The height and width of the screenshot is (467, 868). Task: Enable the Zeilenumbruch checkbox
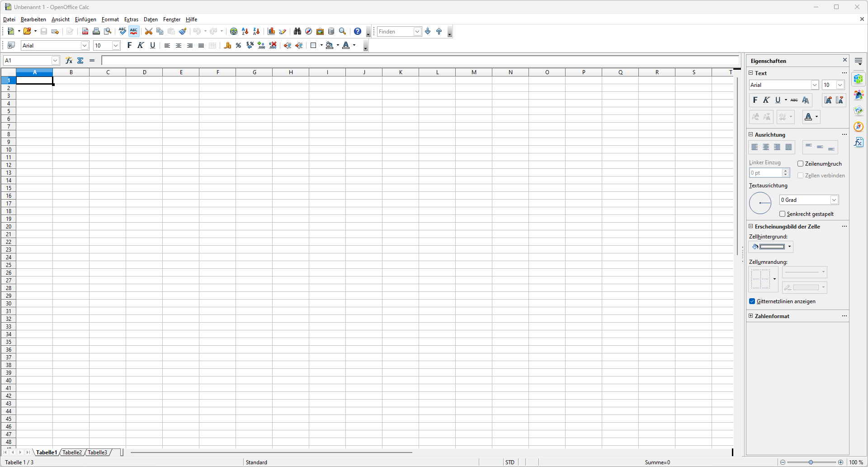(801, 164)
